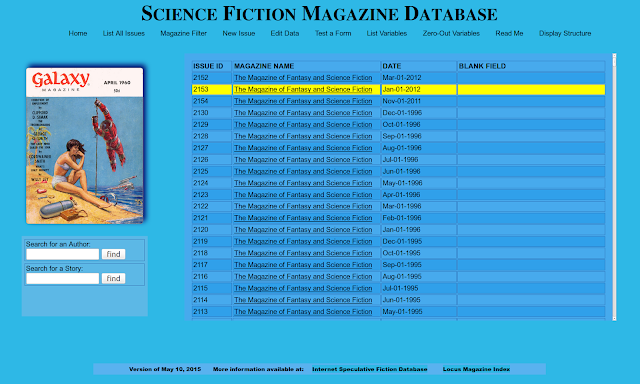This screenshot has height=384, width=640.
Task: Click the BLANK FIELD column header
Action: point(531,66)
